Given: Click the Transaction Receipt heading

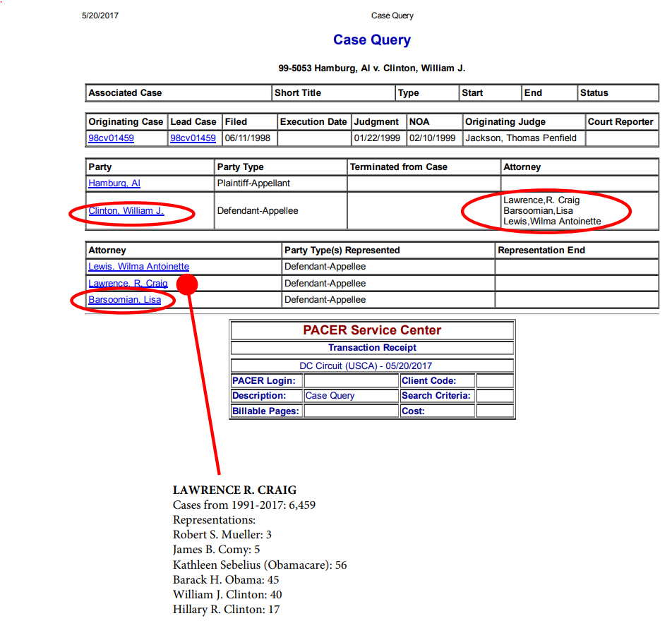Looking at the screenshot, I should coord(372,347).
